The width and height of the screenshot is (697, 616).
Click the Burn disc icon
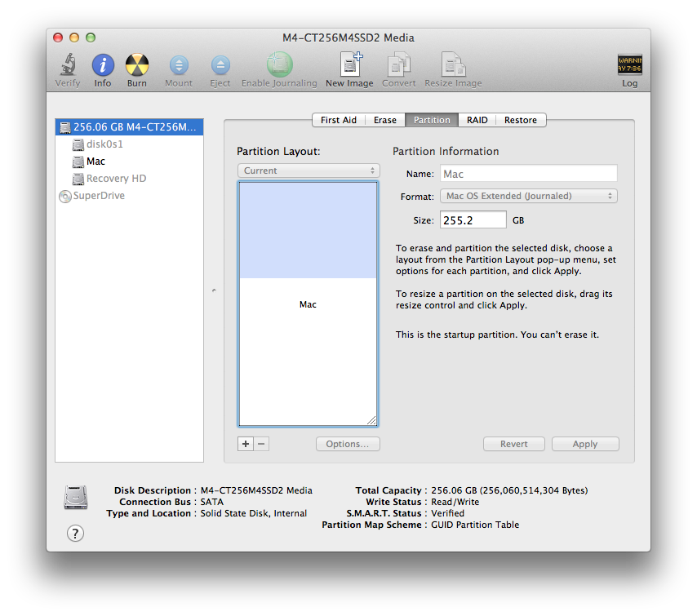click(x=136, y=65)
